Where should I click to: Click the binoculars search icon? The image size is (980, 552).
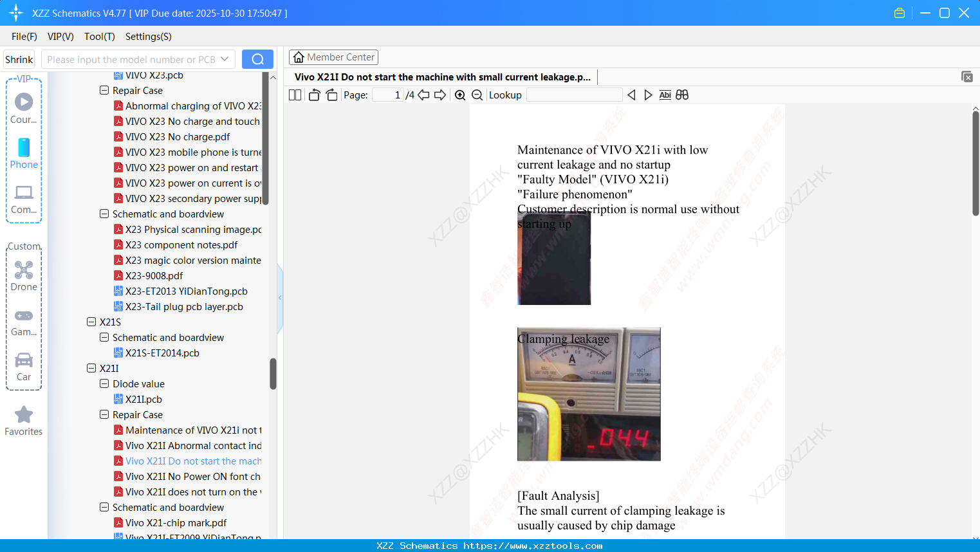pyautogui.click(x=682, y=95)
